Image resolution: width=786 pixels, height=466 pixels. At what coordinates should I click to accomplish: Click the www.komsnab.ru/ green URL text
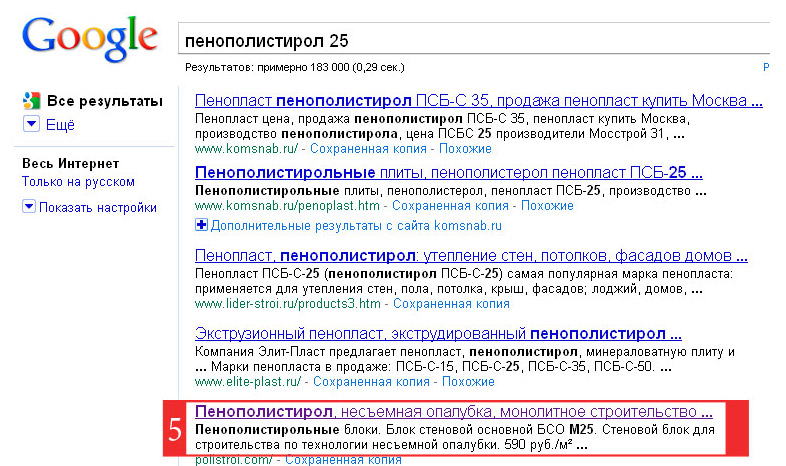click(x=246, y=149)
